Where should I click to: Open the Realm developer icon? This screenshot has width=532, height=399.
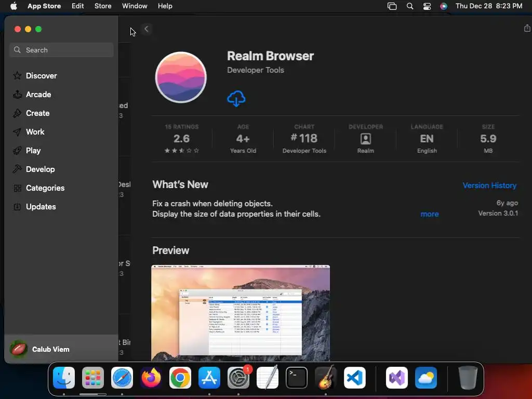click(x=365, y=139)
